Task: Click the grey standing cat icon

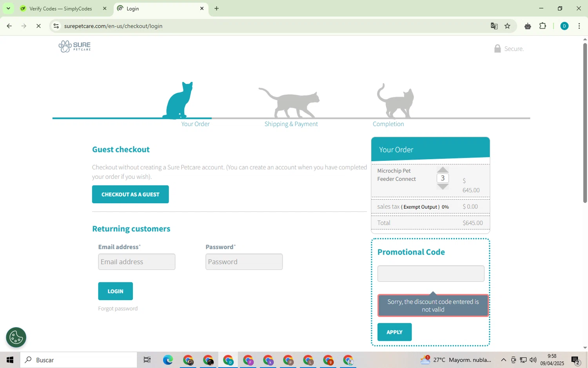Action: click(396, 100)
